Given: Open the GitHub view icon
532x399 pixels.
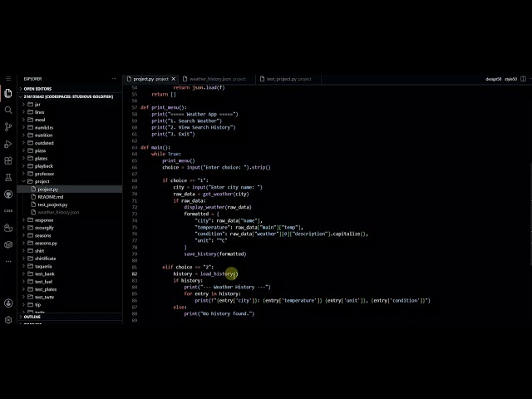Looking at the screenshot, I should [x=8, y=194].
